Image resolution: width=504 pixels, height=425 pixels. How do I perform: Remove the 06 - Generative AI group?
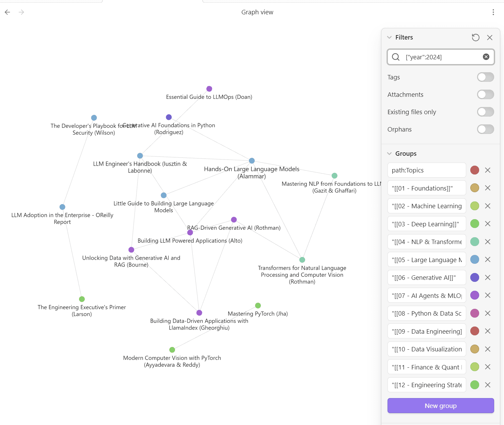click(x=488, y=277)
